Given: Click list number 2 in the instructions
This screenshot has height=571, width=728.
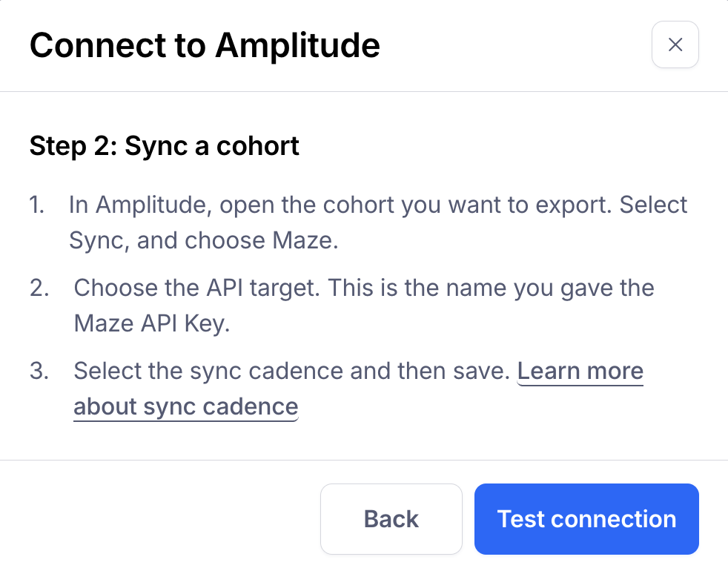Looking at the screenshot, I should click(x=39, y=288).
